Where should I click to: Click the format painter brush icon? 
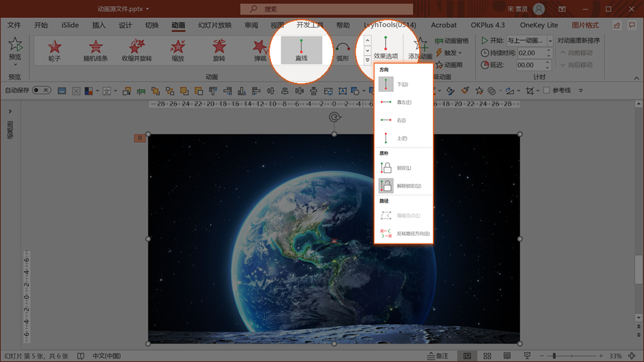pyautogui.click(x=465, y=91)
